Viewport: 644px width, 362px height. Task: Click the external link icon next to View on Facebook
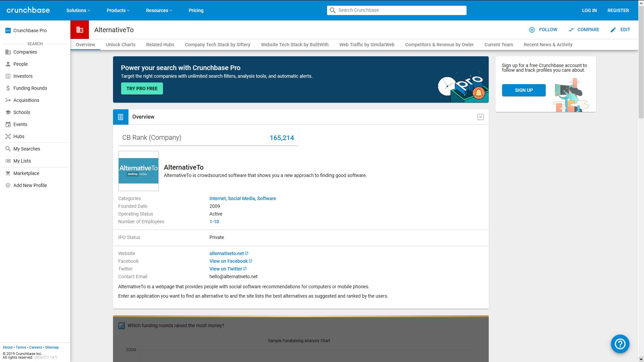tap(250, 261)
